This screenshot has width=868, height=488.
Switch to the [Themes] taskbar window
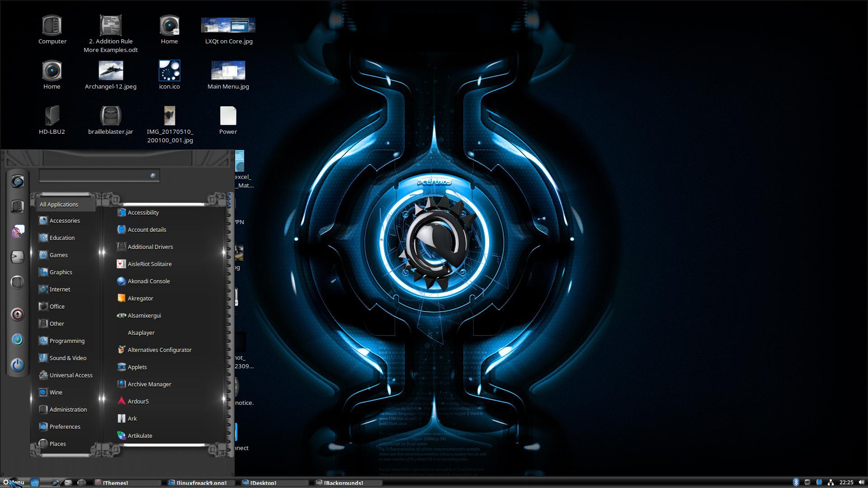115,483
